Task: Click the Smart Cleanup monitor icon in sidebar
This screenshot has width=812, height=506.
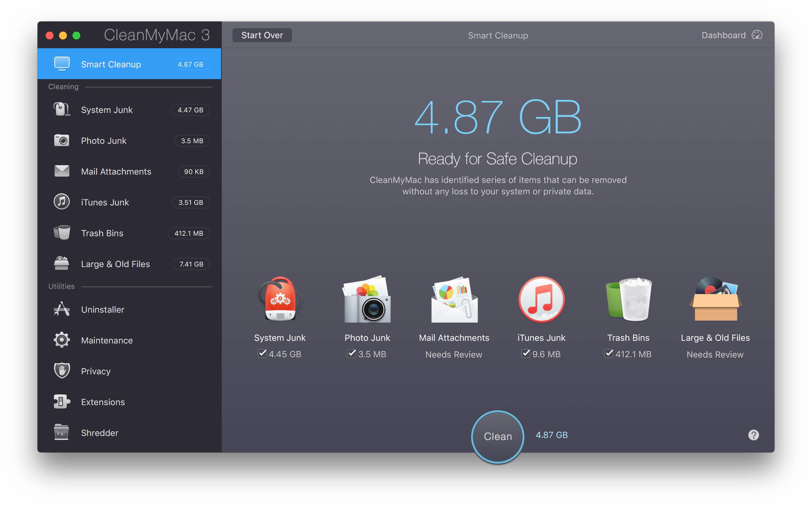Action: [x=62, y=64]
